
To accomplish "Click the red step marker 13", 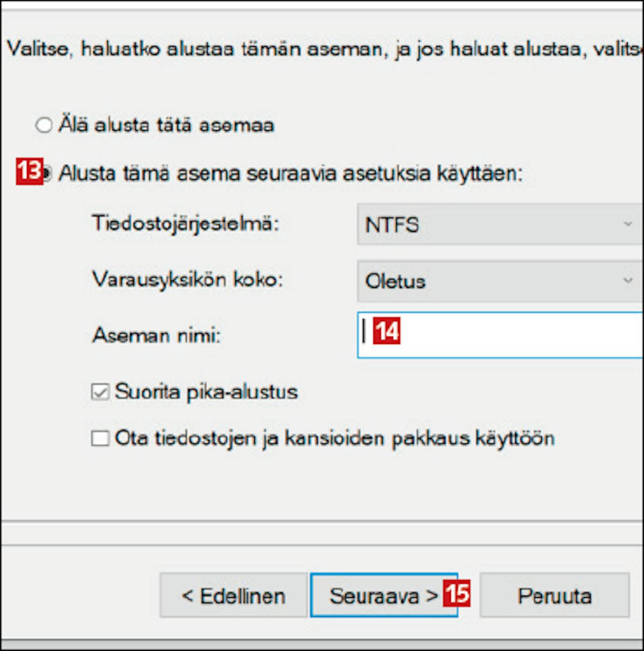I will pyautogui.click(x=30, y=171).
